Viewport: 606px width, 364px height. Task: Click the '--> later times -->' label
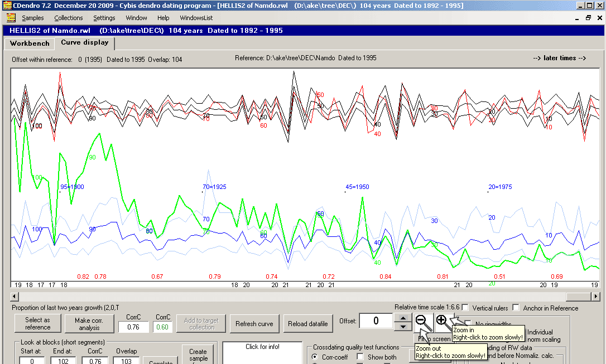(x=559, y=58)
